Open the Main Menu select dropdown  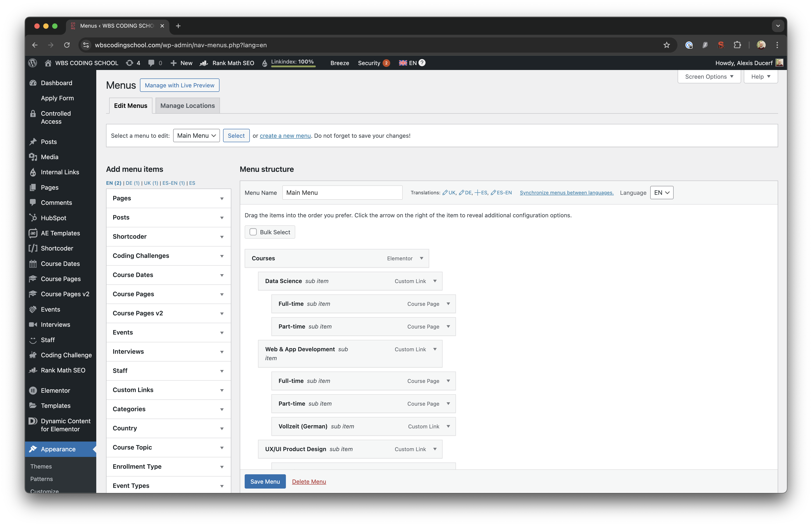click(196, 136)
